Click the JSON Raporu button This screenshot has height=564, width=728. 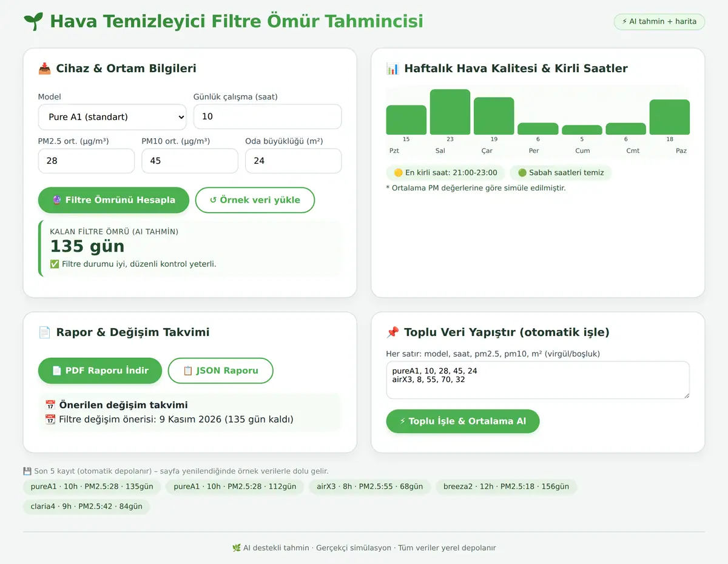pos(221,371)
